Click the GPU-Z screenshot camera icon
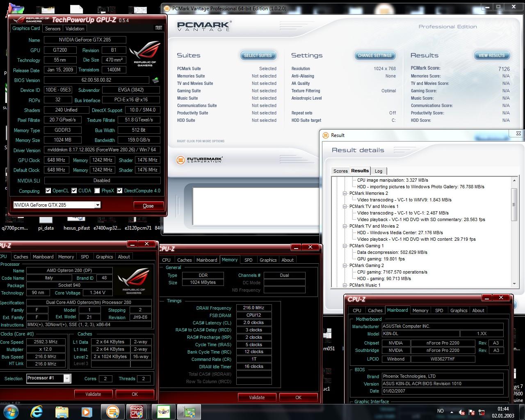The width and height of the screenshot is (525, 420). (159, 28)
